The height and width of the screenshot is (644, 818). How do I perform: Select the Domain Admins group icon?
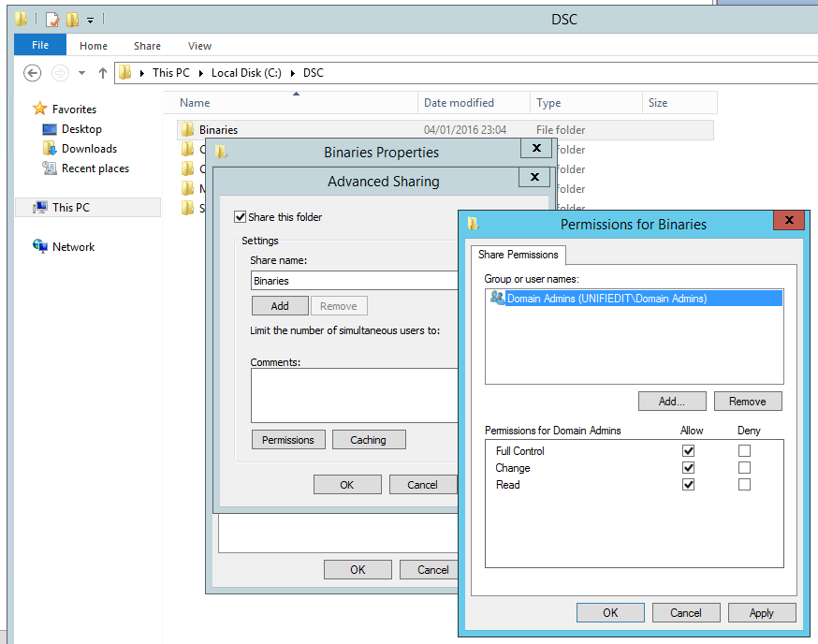pyautogui.click(x=497, y=299)
